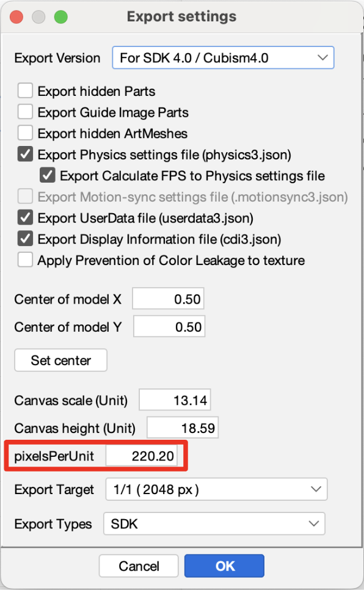
Task: Edit the pixelsPerUnit value field
Action: (x=141, y=456)
